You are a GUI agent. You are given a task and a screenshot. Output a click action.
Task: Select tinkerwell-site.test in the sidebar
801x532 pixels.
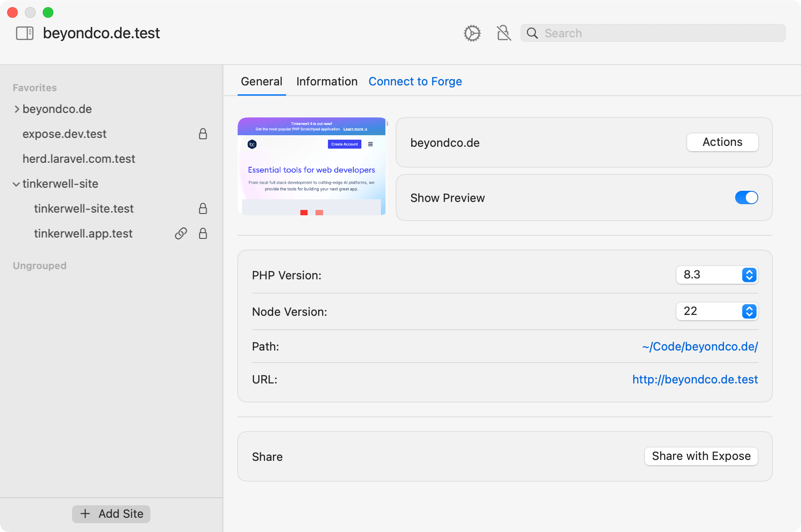pyautogui.click(x=84, y=209)
